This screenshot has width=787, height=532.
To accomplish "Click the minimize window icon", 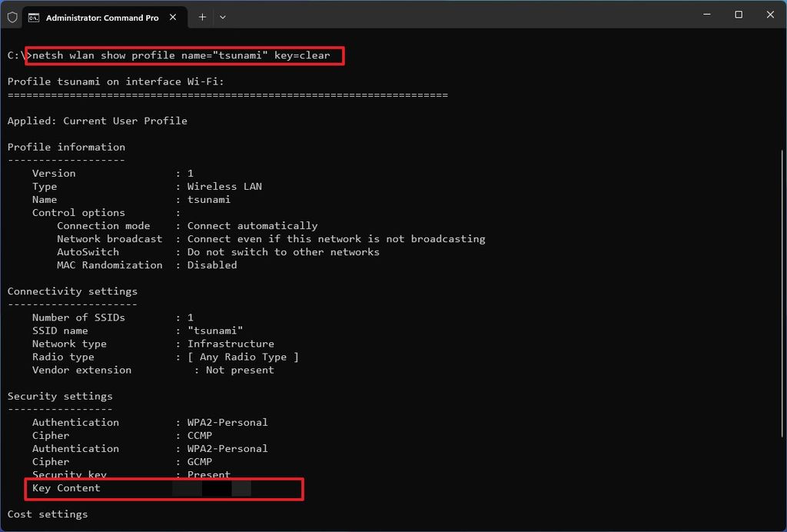I will [x=705, y=15].
